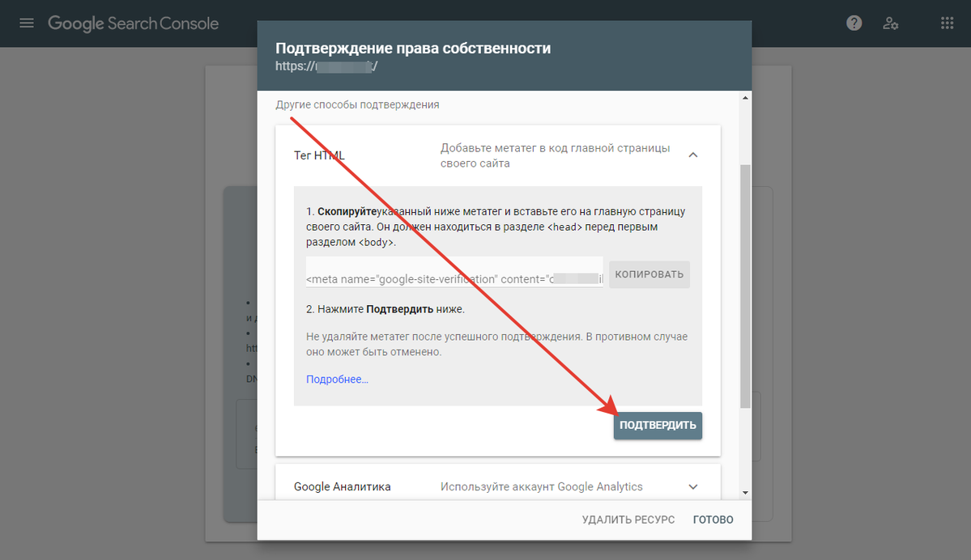This screenshot has height=560, width=971.
Task: Click 'Не удаляйте метатег' warning text
Action: point(496,344)
